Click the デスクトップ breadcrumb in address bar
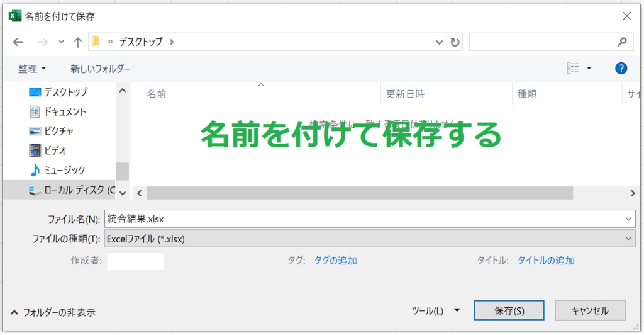This screenshot has width=644, height=335. [141, 42]
